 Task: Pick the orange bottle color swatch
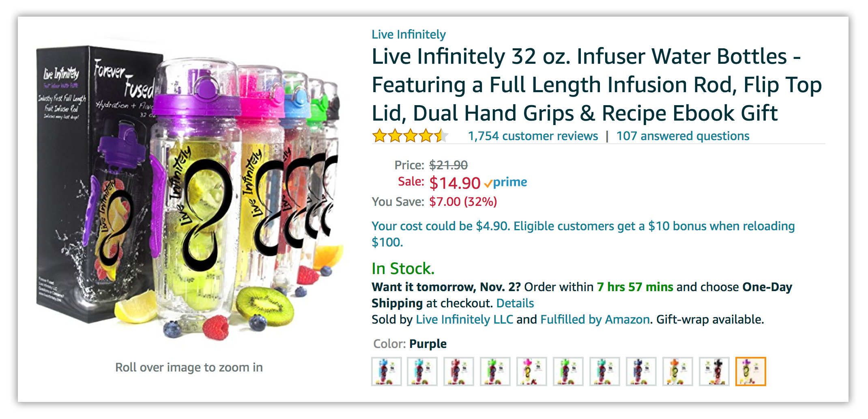click(x=677, y=371)
